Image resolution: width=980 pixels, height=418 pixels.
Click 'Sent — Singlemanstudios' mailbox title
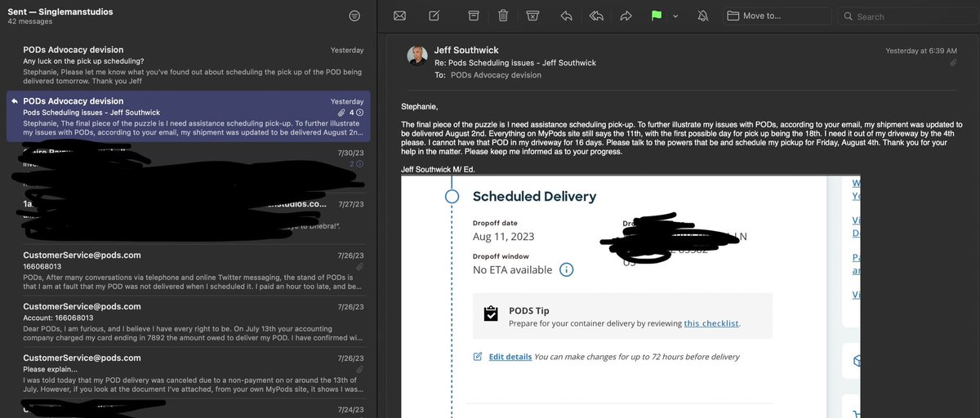[60, 12]
